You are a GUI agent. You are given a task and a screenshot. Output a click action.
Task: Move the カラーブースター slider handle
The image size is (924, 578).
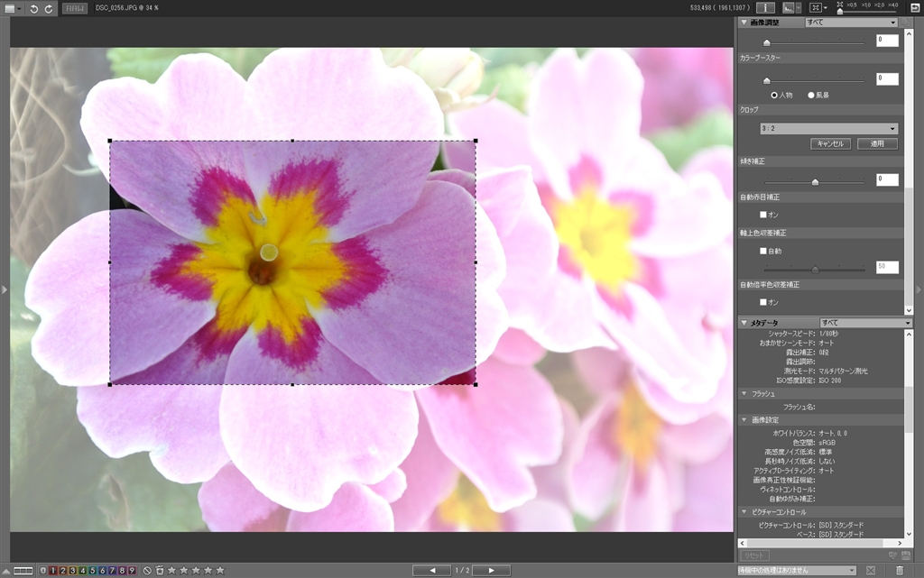(767, 80)
